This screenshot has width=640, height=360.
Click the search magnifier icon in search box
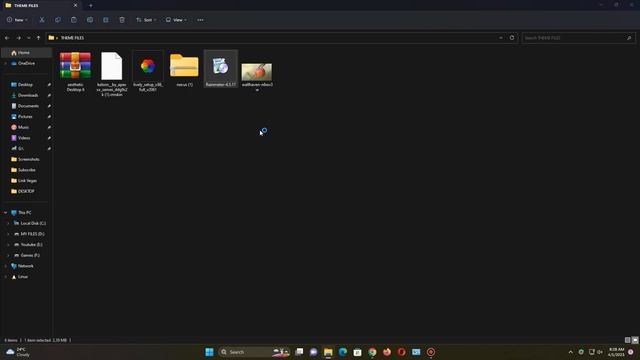pyautogui.click(x=629, y=38)
